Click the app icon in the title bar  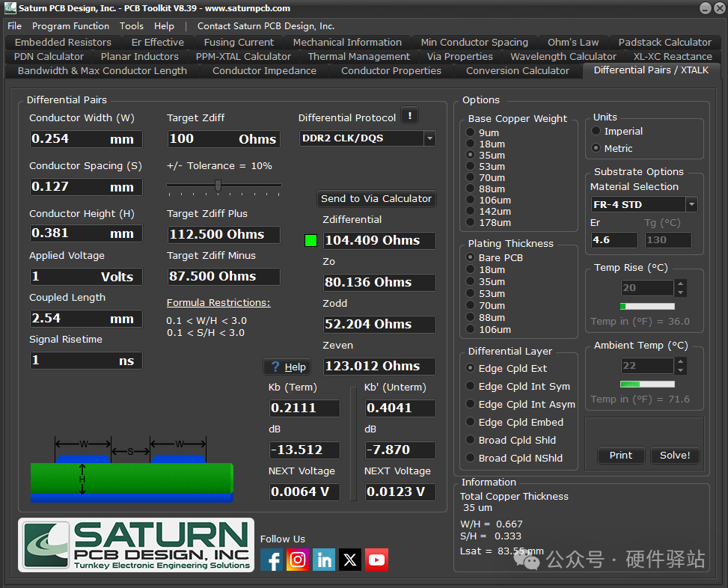10,8
